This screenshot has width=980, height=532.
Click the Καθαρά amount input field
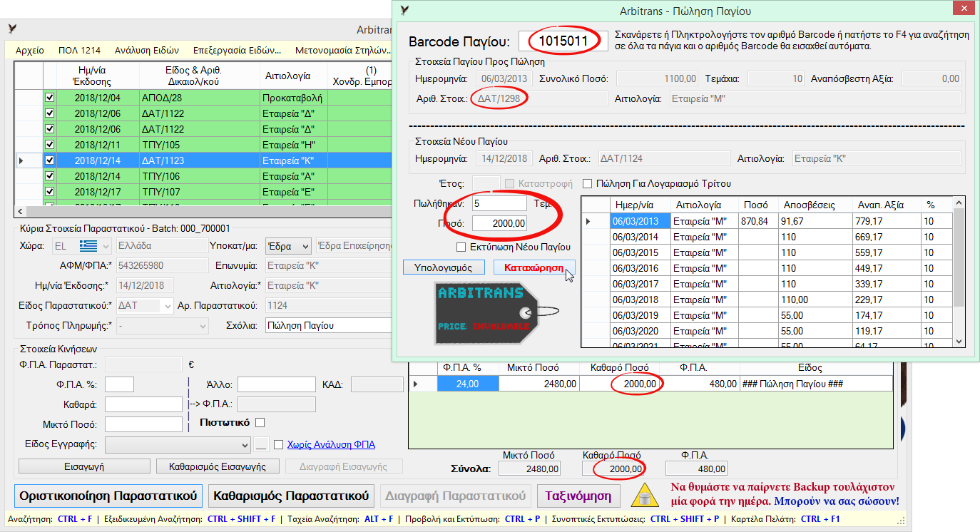pyautogui.click(x=143, y=404)
